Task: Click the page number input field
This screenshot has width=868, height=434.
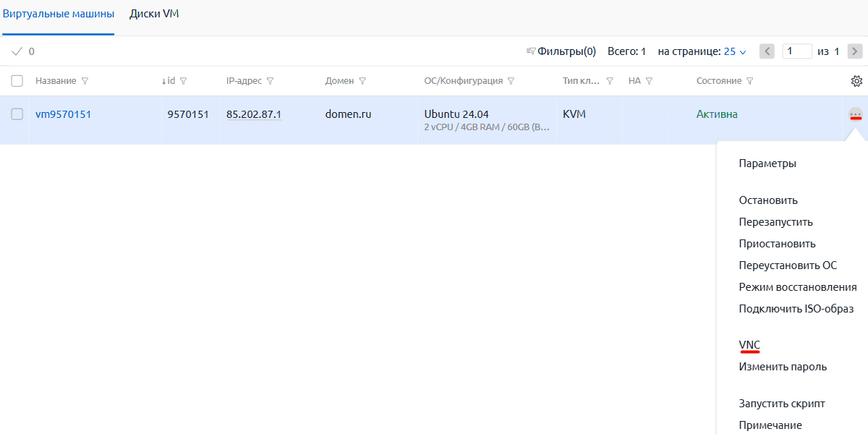Action: point(797,51)
